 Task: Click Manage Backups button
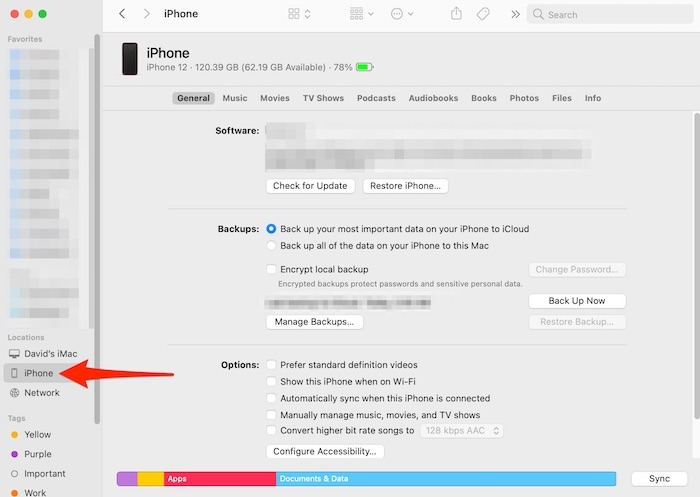[x=314, y=322]
